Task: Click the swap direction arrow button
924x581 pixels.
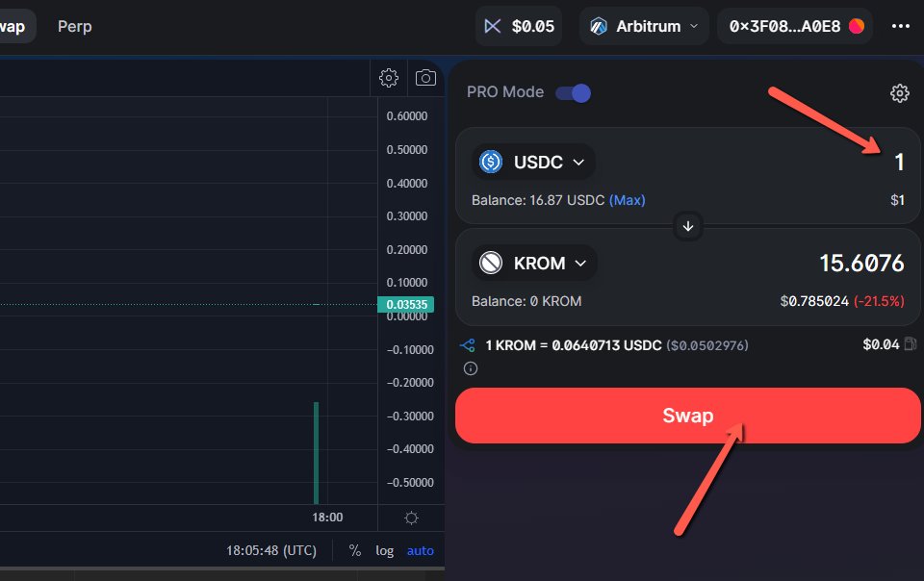Action: click(687, 226)
